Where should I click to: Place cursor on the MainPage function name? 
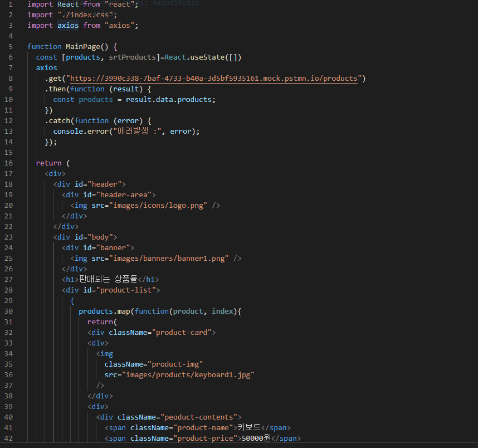coord(83,47)
